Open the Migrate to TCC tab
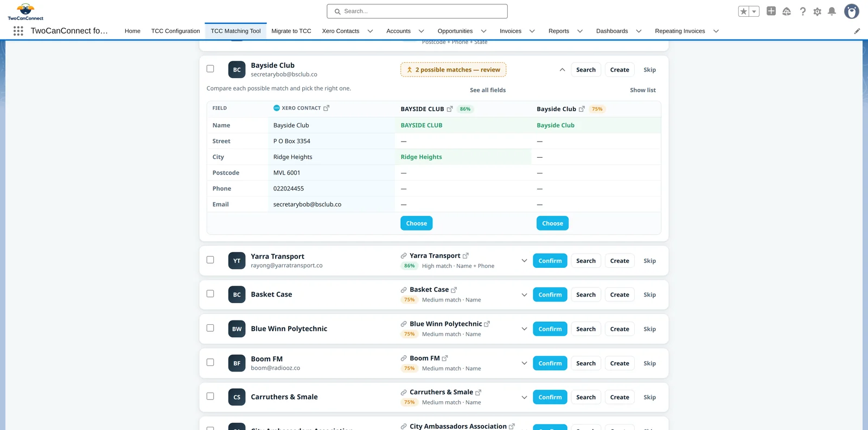Image resolution: width=868 pixels, height=430 pixels. click(291, 31)
